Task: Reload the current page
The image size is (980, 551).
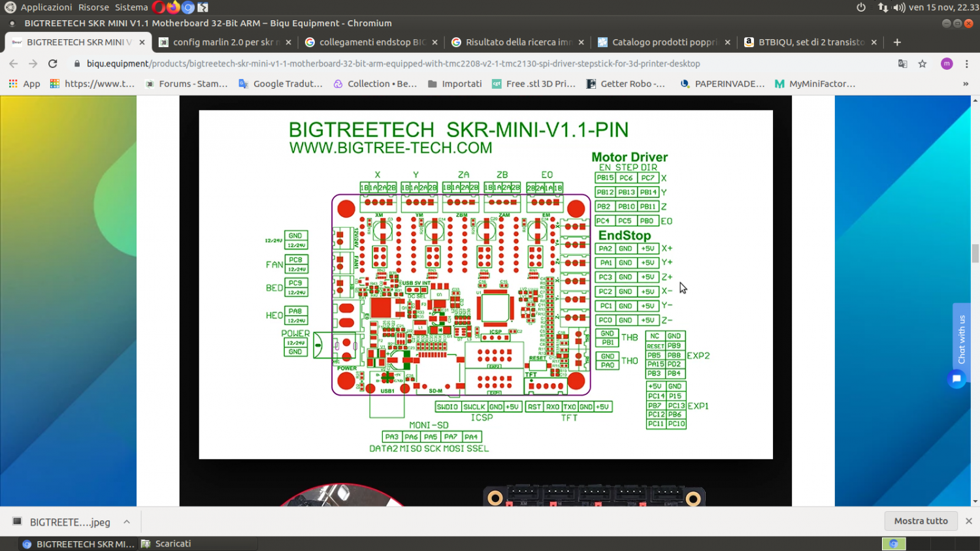Action: (x=53, y=64)
